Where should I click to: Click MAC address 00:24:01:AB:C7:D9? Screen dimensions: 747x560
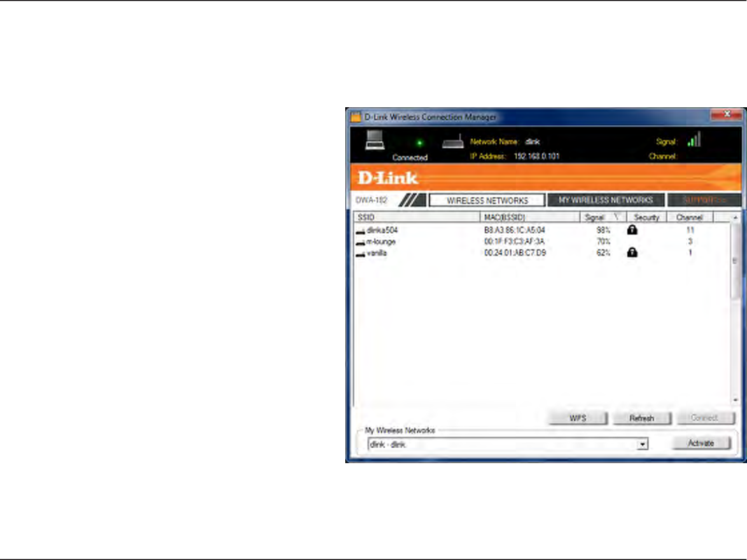[515, 253]
